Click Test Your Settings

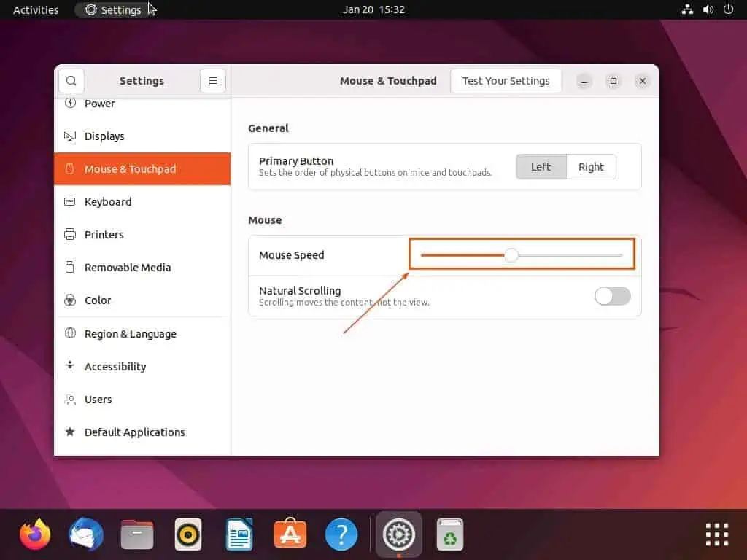click(506, 80)
